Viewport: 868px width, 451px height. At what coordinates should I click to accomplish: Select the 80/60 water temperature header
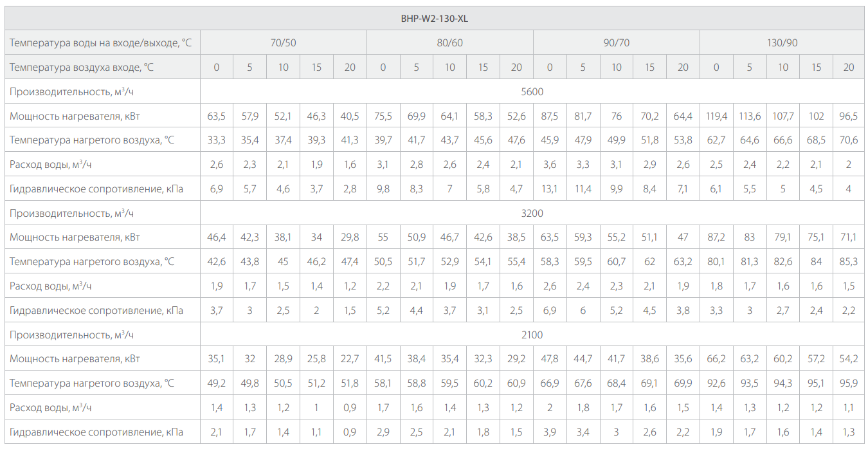(449, 43)
